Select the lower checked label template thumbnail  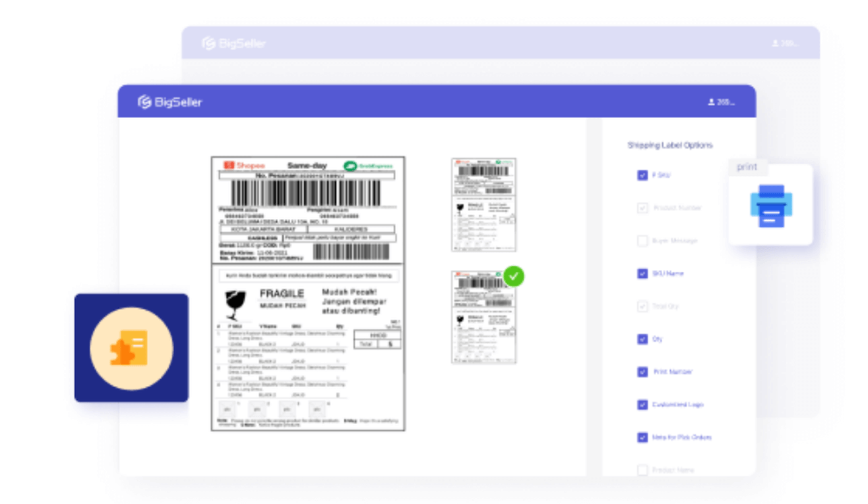483,318
